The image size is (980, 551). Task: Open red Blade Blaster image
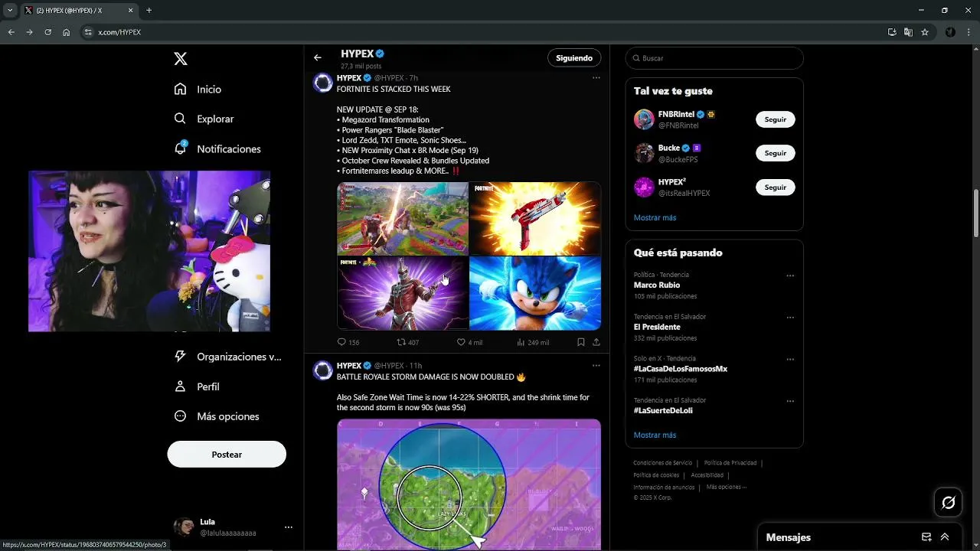535,218
